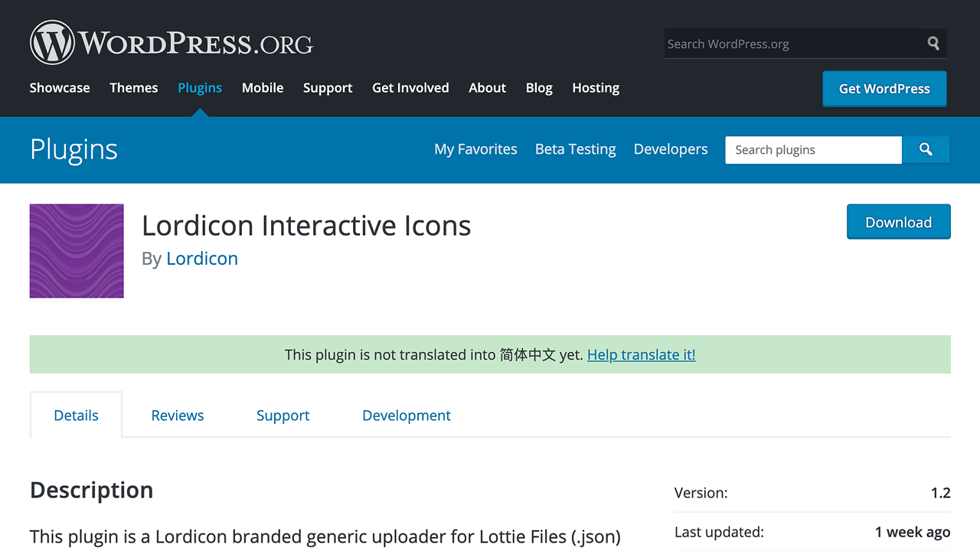This screenshot has width=980, height=551.
Task: Click the Get WordPress button
Action: point(884,89)
